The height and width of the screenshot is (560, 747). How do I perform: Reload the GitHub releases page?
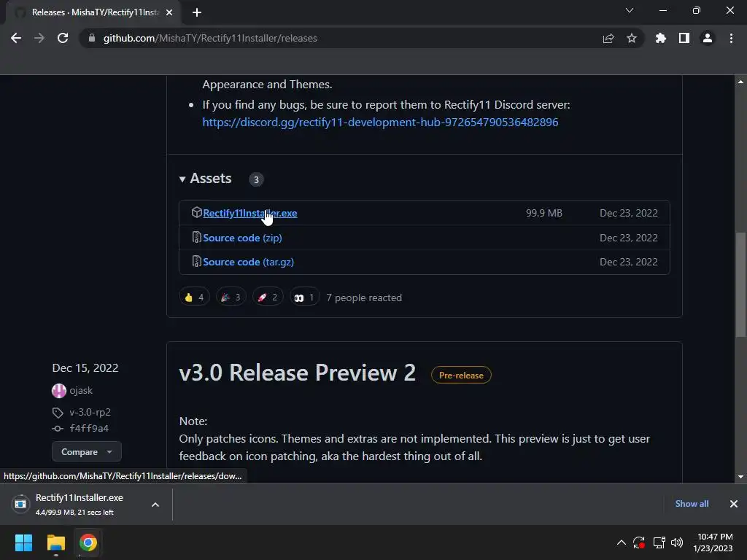(63, 38)
